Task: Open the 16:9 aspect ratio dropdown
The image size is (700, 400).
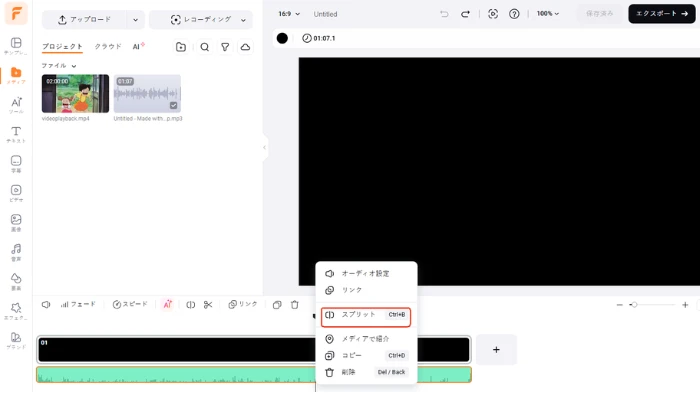Action: click(x=288, y=14)
